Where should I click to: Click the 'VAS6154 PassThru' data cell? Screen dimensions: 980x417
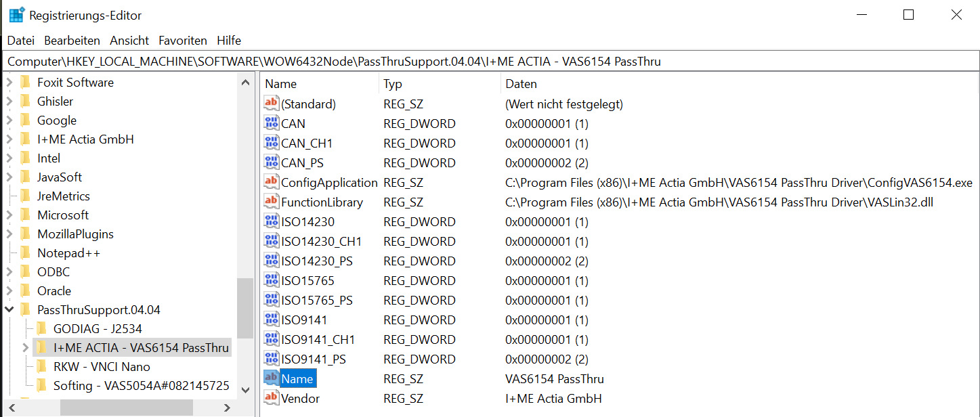coord(555,378)
